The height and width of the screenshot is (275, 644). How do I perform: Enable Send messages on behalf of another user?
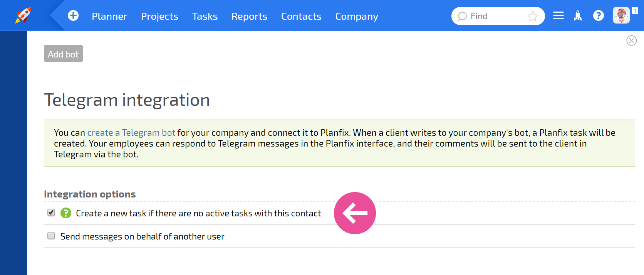coord(51,236)
